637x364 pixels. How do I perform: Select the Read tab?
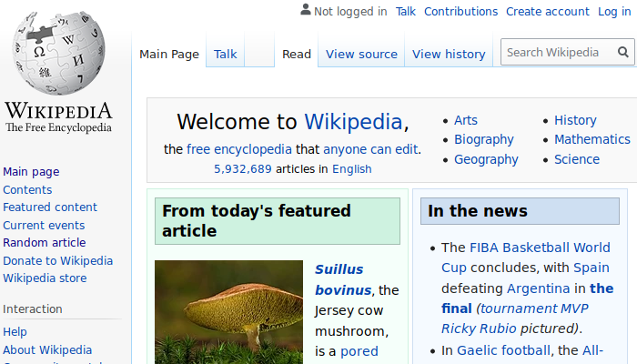(x=297, y=54)
